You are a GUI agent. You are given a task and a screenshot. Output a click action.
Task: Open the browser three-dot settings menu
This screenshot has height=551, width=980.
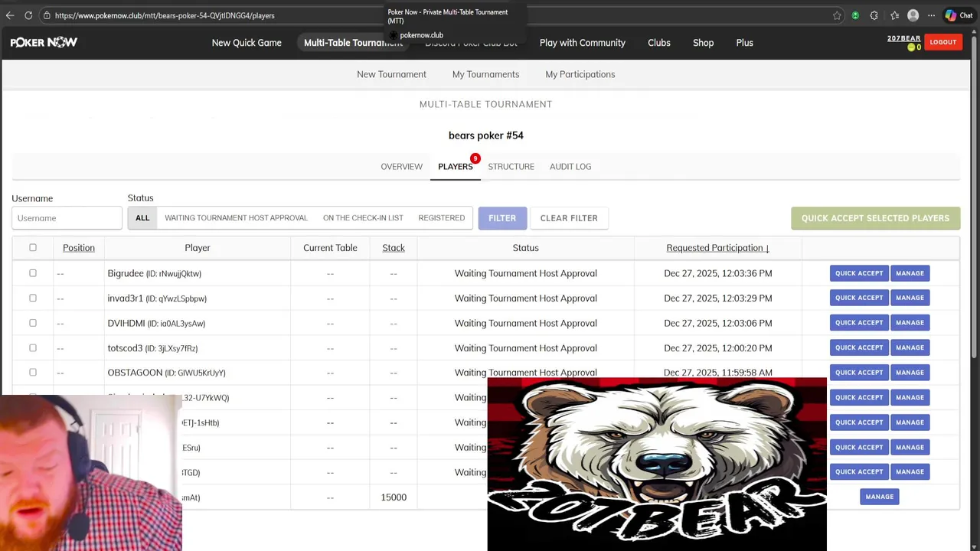tap(931, 15)
